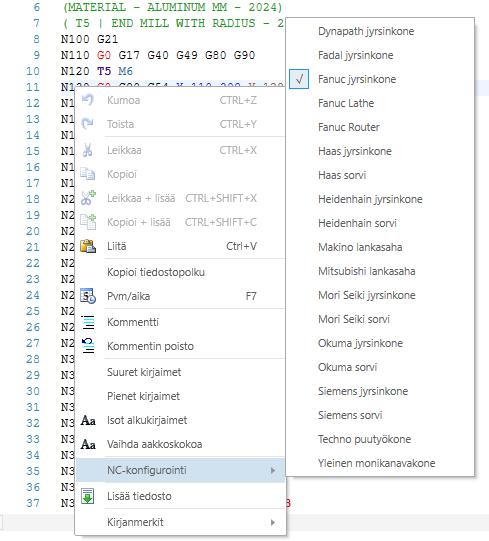Choose Kopioi tiedostopolku from context menu
This screenshot has width=489, height=541.
180,272
